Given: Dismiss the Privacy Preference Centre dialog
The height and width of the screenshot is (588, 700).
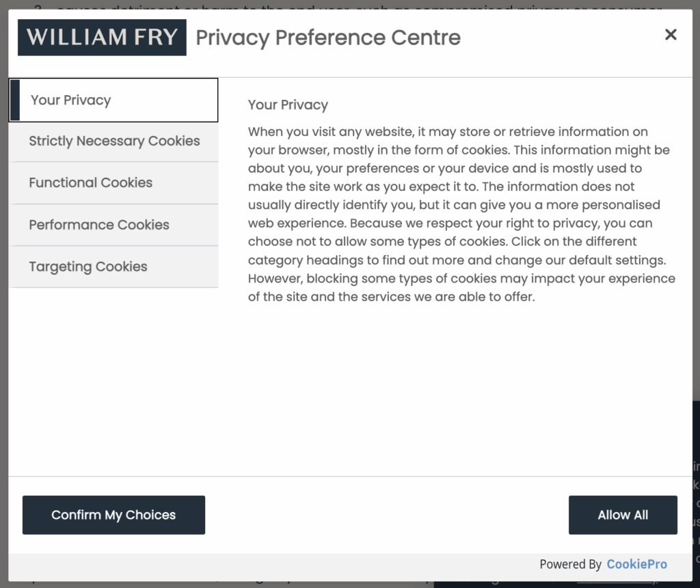Looking at the screenshot, I should [671, 34].
